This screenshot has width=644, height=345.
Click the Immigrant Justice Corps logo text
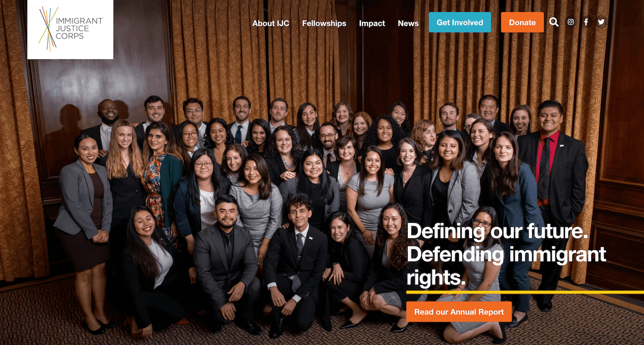click(79, 29)
